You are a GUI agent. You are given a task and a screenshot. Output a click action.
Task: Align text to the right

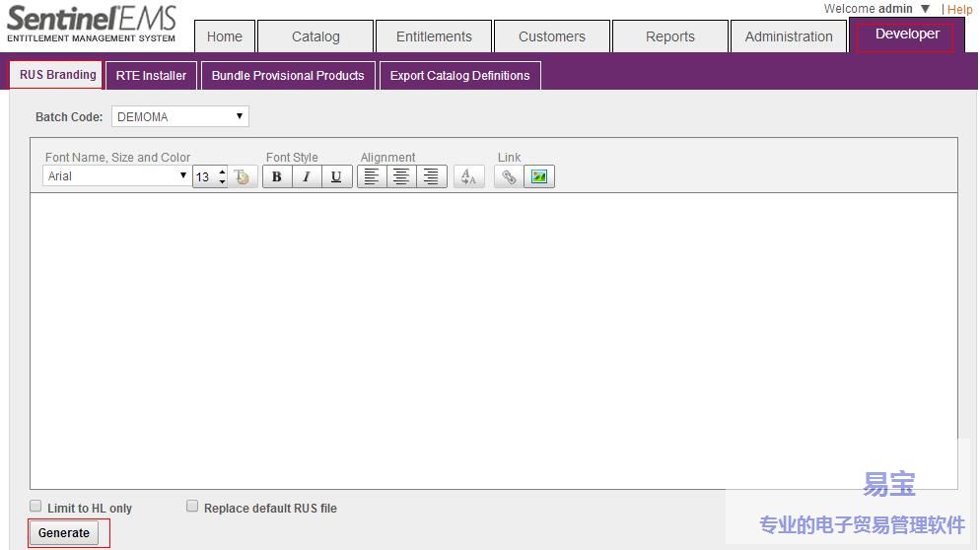click(x=431, y=176)
